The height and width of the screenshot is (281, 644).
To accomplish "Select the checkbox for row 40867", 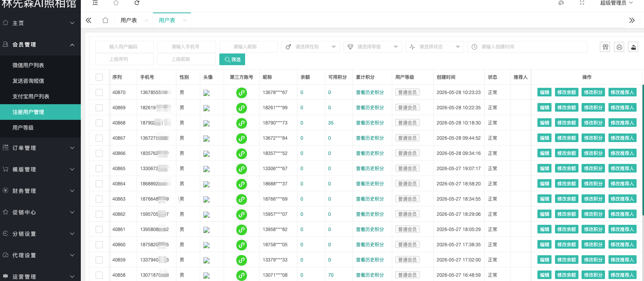I will pyautogui.click(x=99, y=138).
